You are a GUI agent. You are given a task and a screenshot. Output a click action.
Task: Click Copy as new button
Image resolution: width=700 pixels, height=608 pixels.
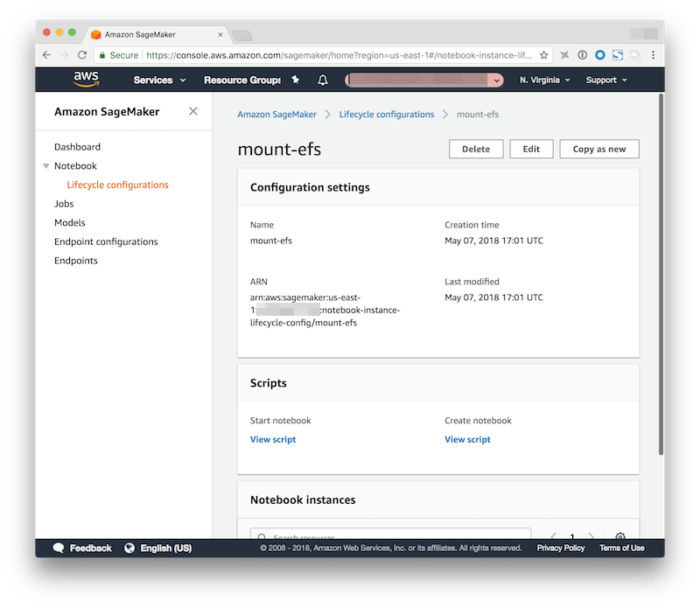coord(599,149)
